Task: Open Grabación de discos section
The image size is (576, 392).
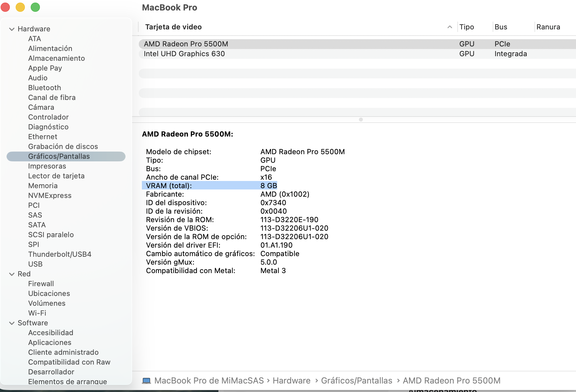Action: point(63,147)
